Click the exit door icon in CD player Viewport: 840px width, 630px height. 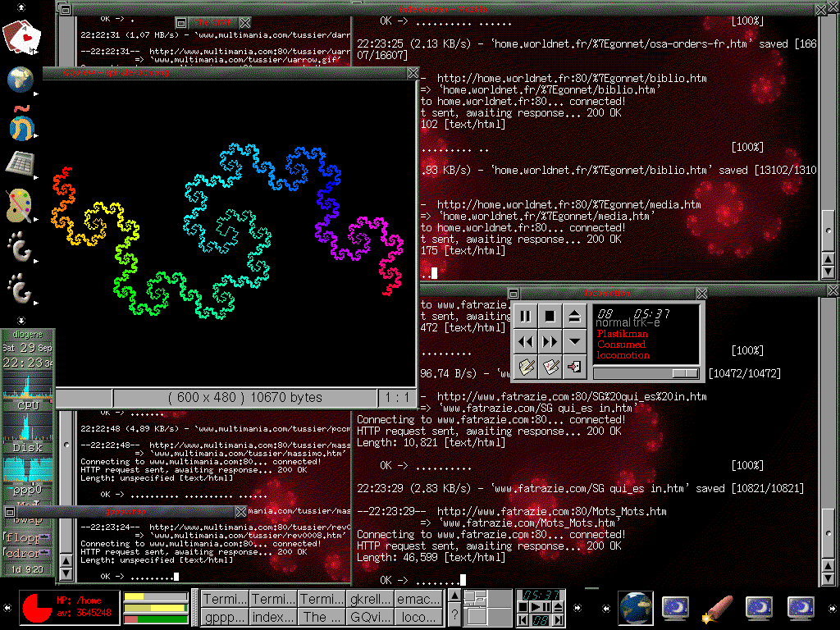[575, 367]
